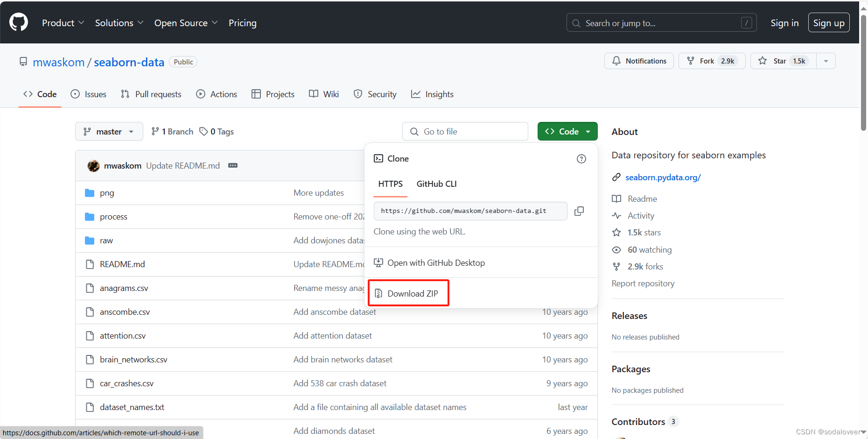Open the mwaskom owner link
This screenshot has height=439, width=868.
59,62
